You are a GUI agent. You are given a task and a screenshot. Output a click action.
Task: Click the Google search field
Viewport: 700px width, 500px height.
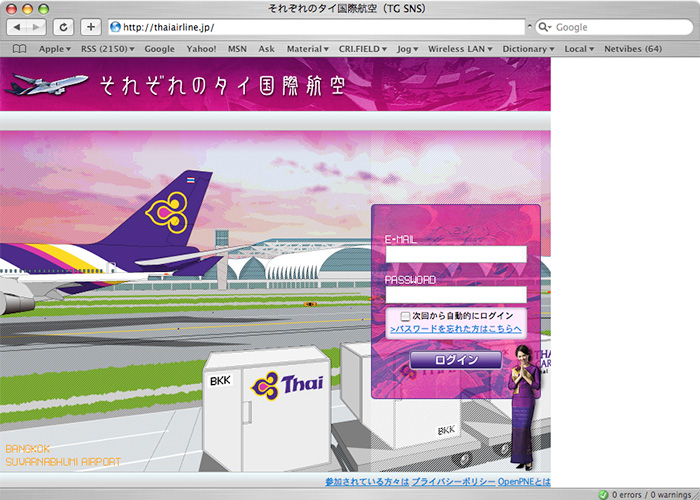point(614,27)
